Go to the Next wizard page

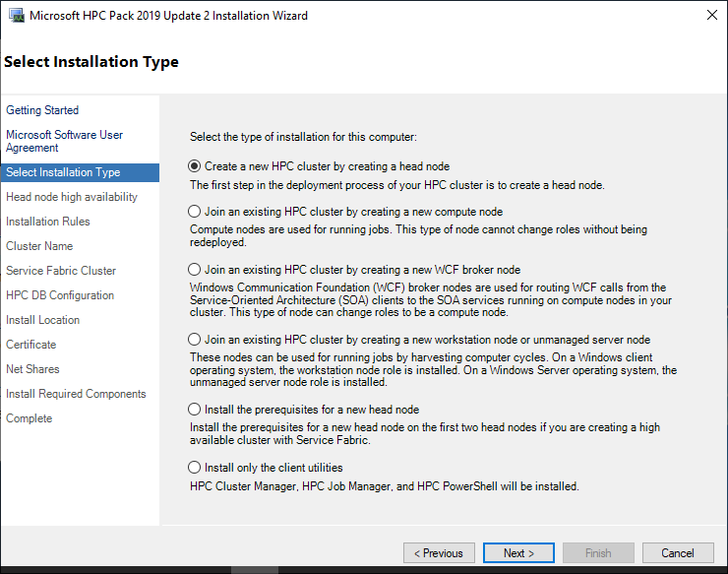pyautogui.click(x=518, y=553)
